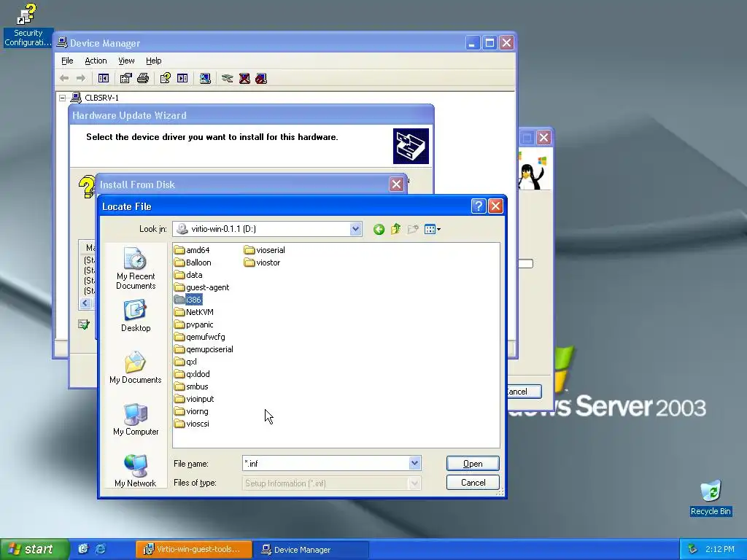
Task: Click the Update driver toolbar icon
Action: tap(228, 78)
